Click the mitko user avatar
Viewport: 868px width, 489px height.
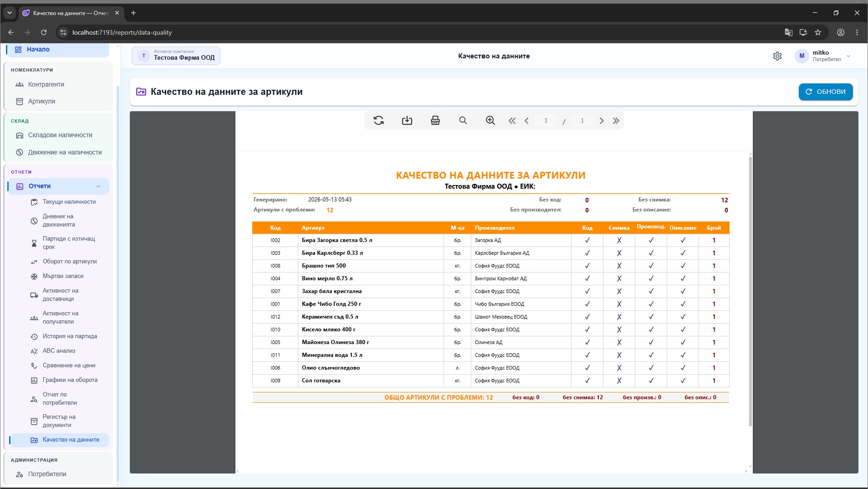click(802, 56)
